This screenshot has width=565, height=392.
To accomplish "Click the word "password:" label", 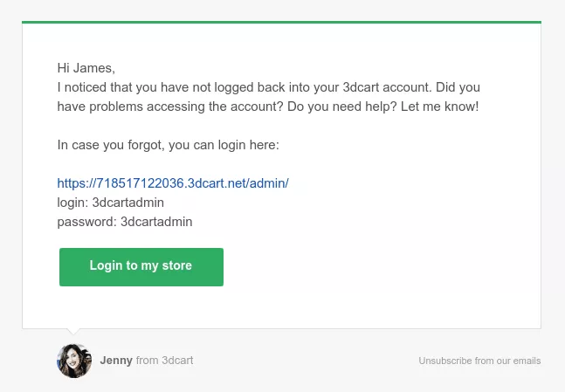I will [x=86, y=222].
